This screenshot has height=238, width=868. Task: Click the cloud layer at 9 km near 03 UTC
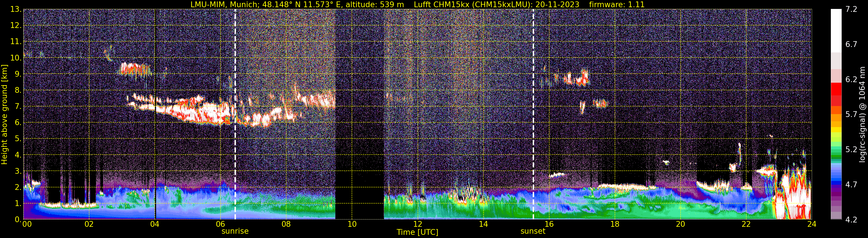click(135, 69)
